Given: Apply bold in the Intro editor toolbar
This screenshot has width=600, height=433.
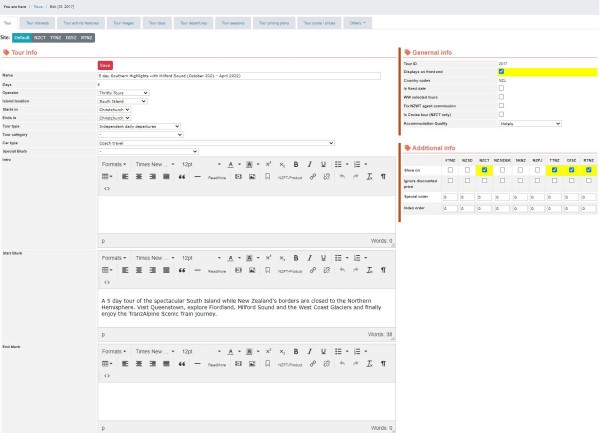Looking at the screenshot, I should [296, 164].
